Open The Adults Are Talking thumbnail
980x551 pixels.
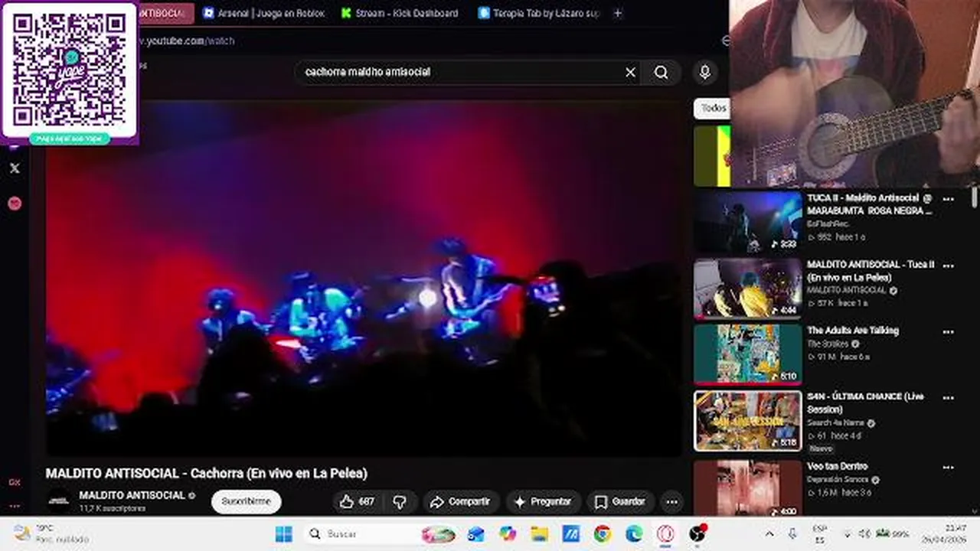[748, 354]
